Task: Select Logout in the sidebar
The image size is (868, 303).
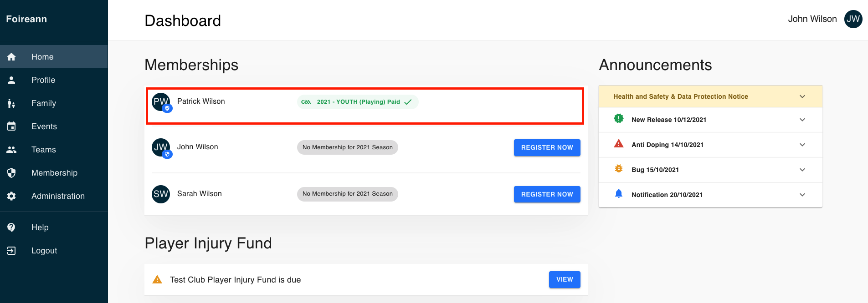Action: (54, 251)
